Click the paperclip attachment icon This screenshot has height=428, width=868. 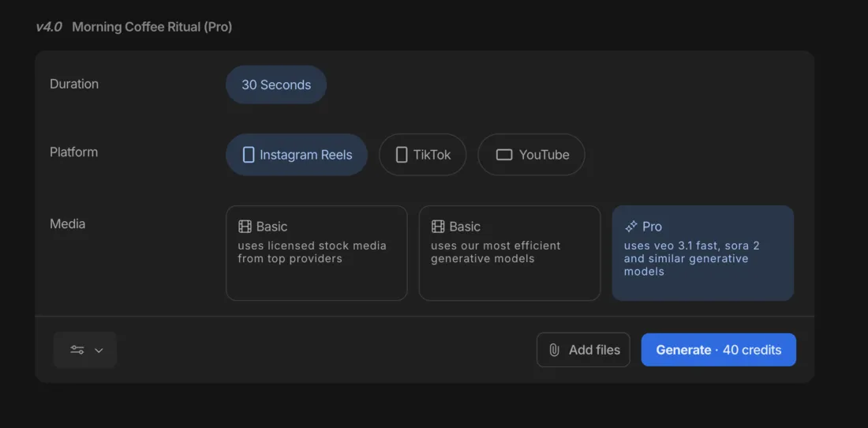pyautogui.click(x=554, y=350)
